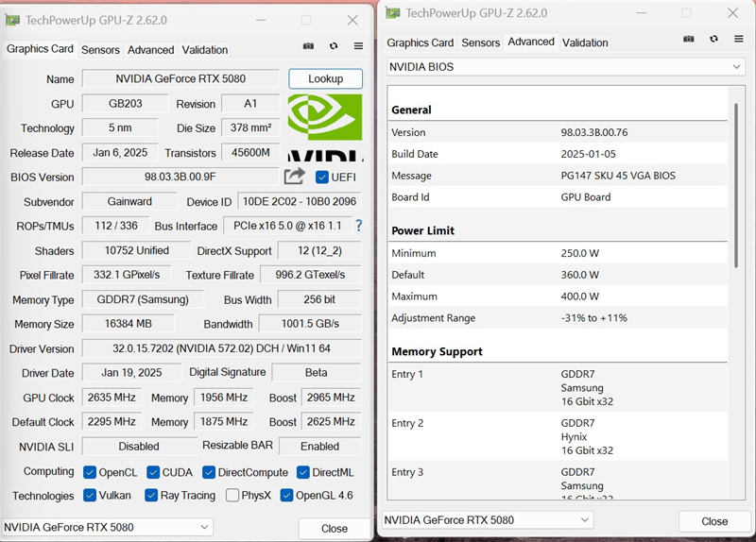Open the hamburger menu in right Advanced window
The height and width of the screenshot is (542, 756).
point(739,39)
